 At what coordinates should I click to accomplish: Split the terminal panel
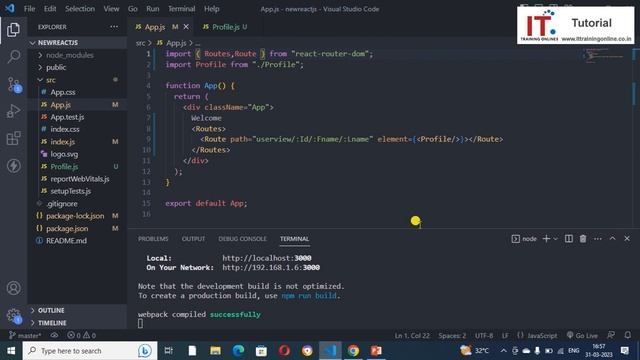(x=569, y=239)
